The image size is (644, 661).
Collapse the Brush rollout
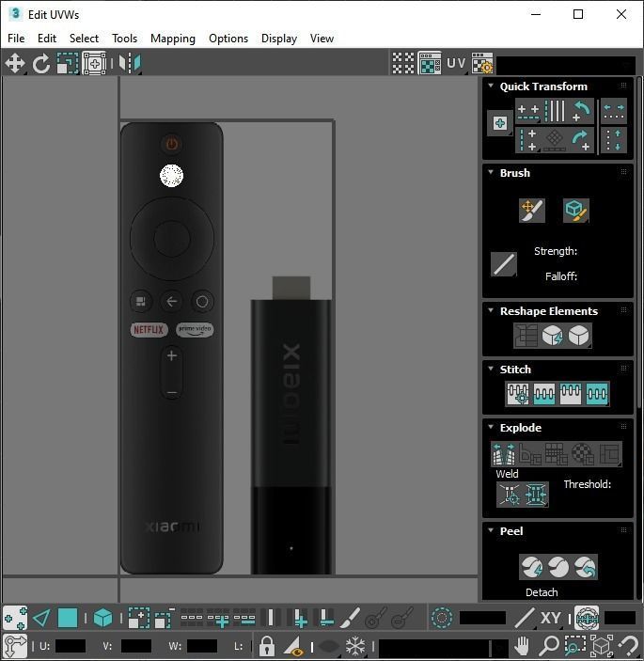click(491, 172)
